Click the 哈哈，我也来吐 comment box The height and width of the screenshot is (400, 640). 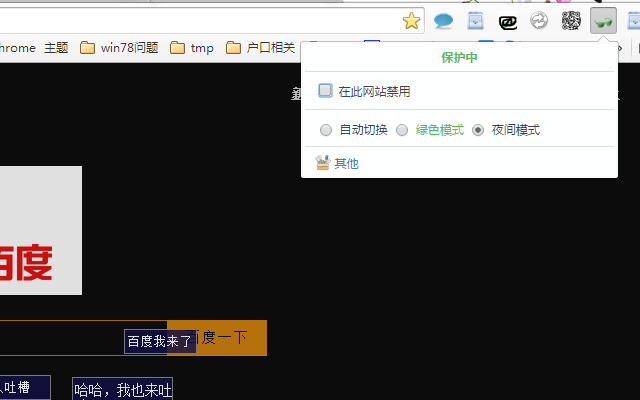coord(122,389)
